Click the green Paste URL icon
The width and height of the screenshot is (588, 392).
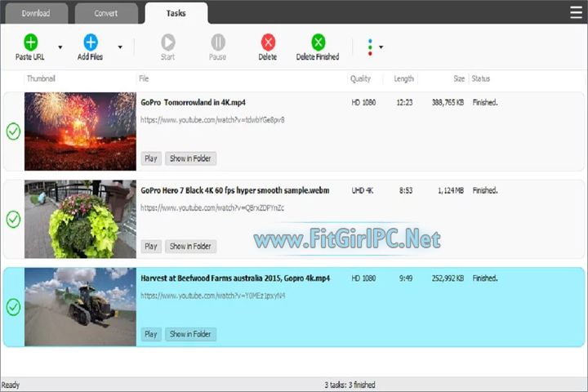click(x=31, y=42)
